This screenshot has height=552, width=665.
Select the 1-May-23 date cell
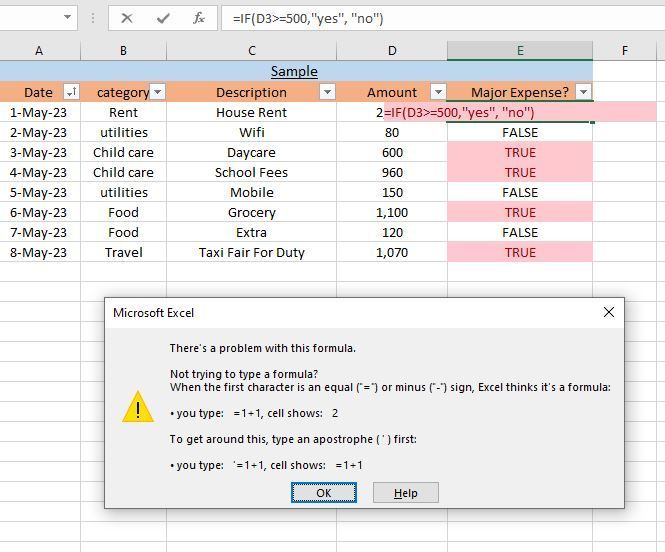pyautogui.click(x=39, y=112)
